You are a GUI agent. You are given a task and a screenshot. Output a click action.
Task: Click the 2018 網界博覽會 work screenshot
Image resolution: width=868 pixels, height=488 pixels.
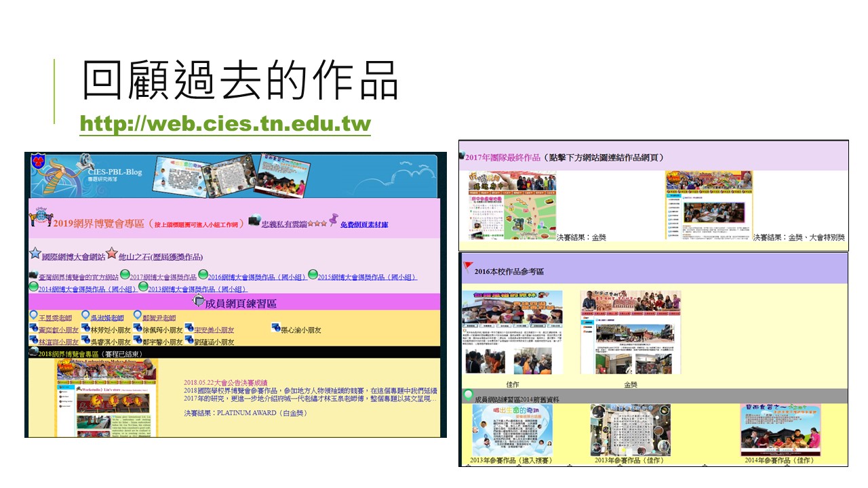click(106, 397)
